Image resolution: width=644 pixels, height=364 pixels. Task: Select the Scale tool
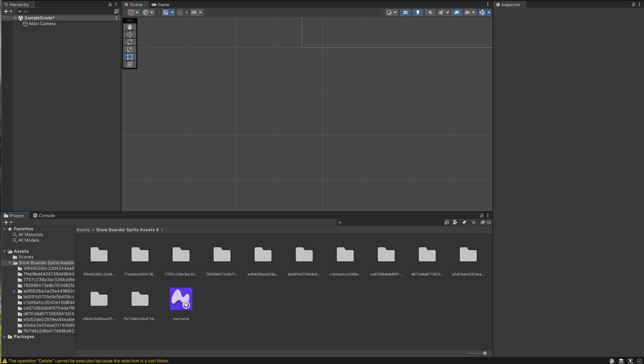coord(129,49)
